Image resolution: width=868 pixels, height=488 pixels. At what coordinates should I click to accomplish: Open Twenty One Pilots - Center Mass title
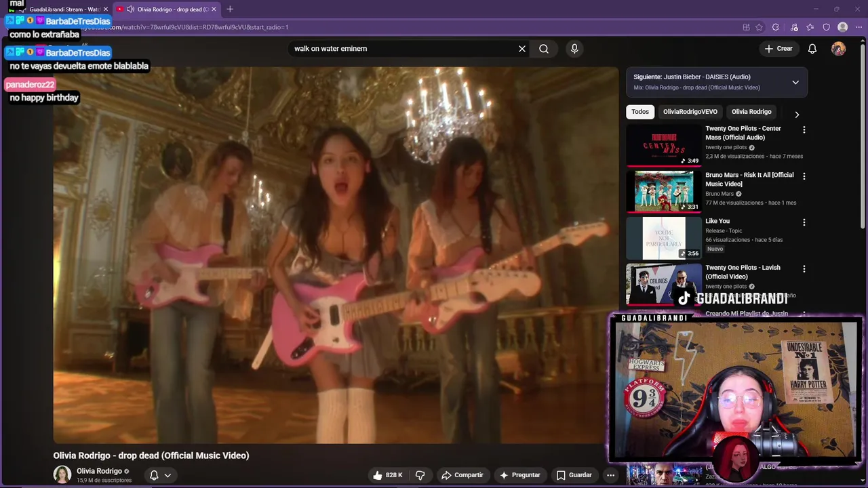point(743,133)
